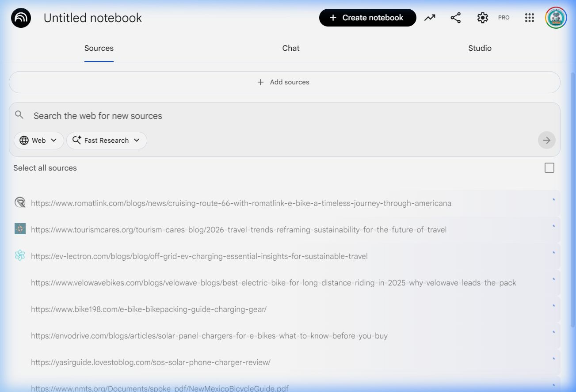Open the Google apps grid
This screenshot has width=576, height=392.
(529, 18)
